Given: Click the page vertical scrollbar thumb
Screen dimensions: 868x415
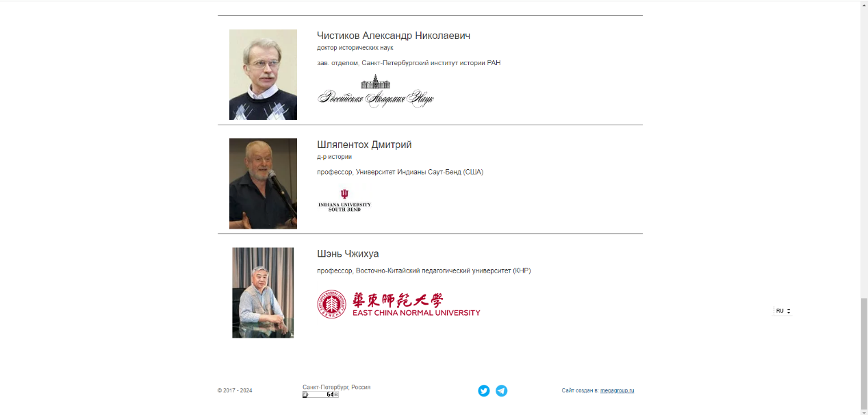Looking at the screenshot, I should (864, 353).
